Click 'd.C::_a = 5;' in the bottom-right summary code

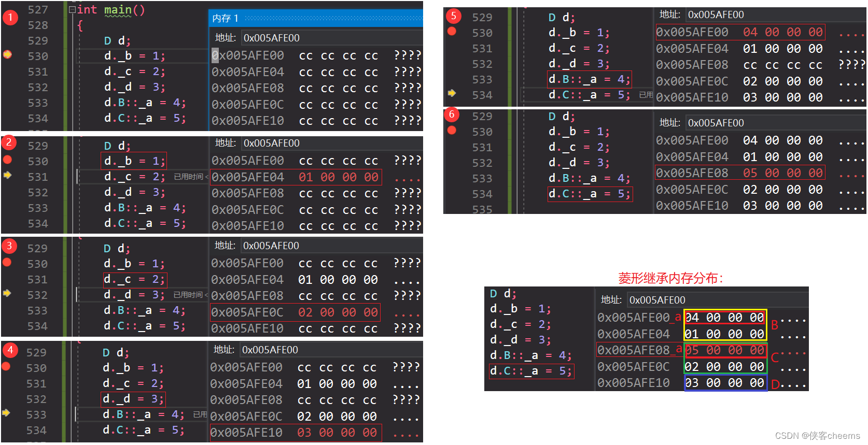pyautogui.click(x=531, y=371)
